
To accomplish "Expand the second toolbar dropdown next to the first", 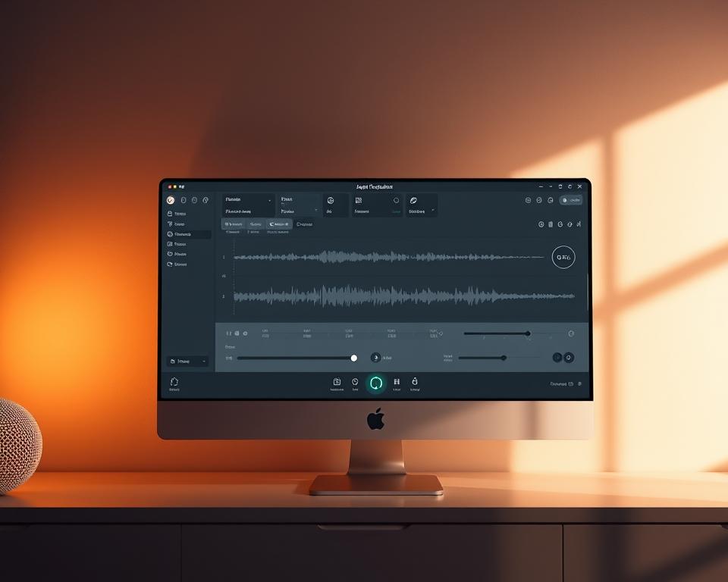I will (316, 210).
